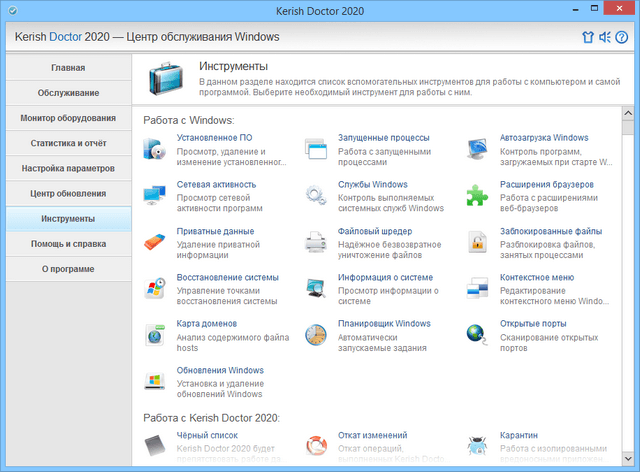Open the О программе section

pyautogui.click(x=68, y=269)
